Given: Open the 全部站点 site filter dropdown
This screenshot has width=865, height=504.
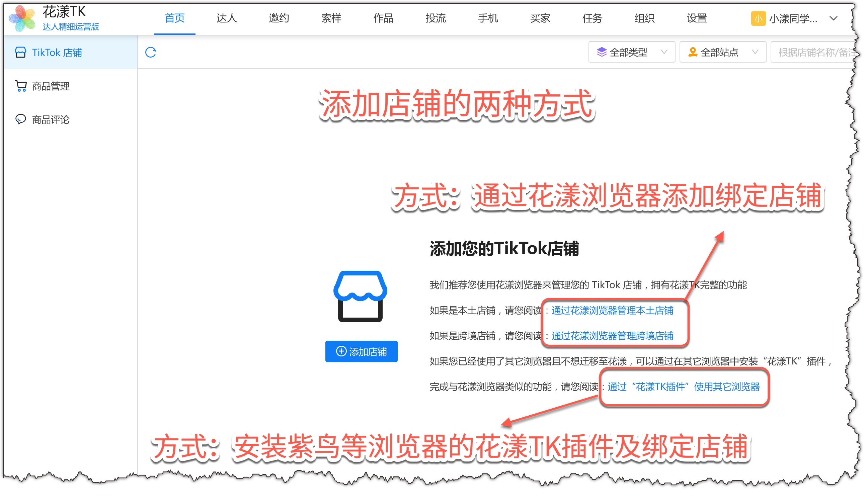Looking at the screenshot, I should [x=722, y=52].
